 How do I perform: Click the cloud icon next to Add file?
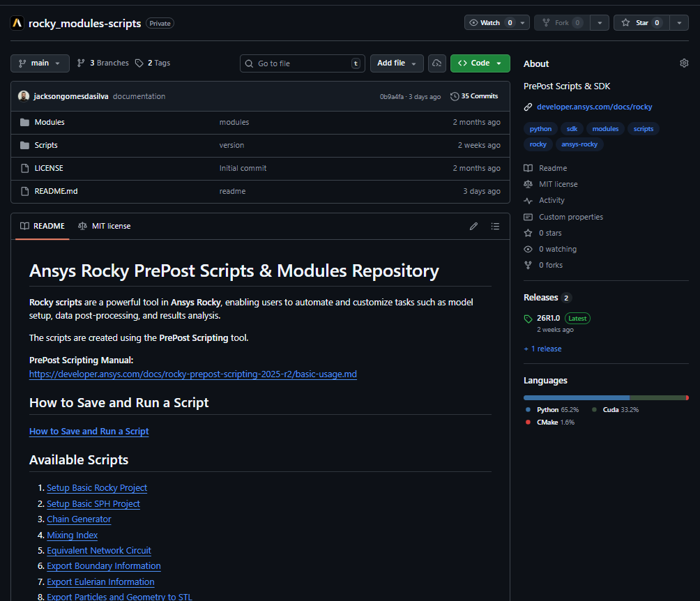point(436,63)
